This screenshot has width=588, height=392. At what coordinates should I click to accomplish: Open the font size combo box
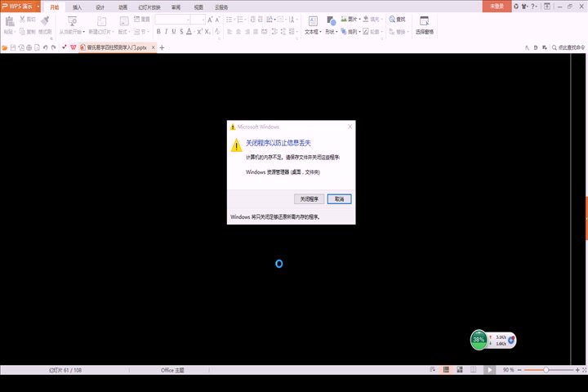tap(198, 20)
